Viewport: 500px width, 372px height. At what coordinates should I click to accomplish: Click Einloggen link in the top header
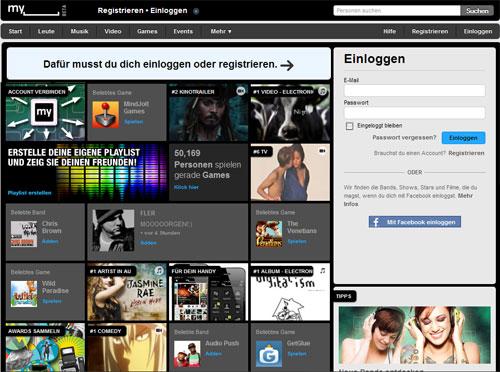[x=169, y=11]
